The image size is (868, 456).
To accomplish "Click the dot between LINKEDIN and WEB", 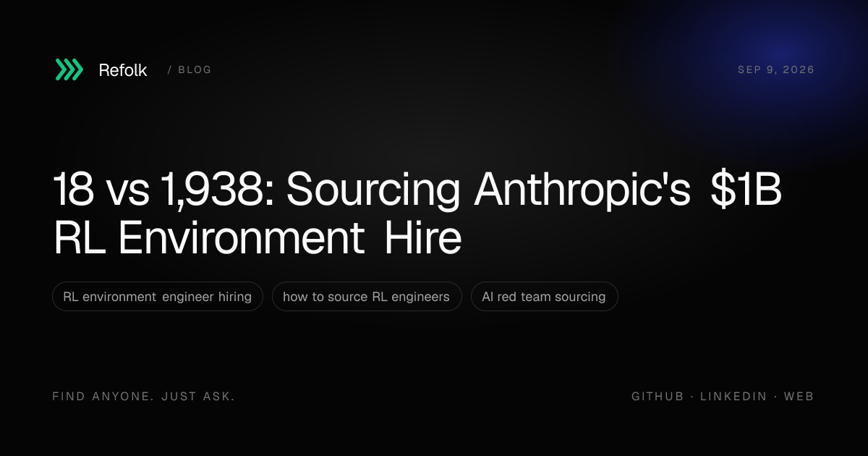I will [x=775, y=397].
